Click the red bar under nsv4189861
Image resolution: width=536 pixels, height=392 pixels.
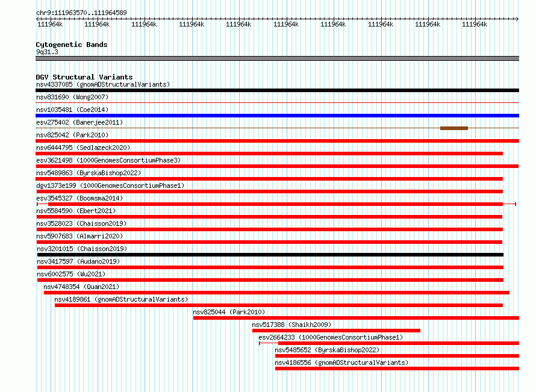(279, 305)
